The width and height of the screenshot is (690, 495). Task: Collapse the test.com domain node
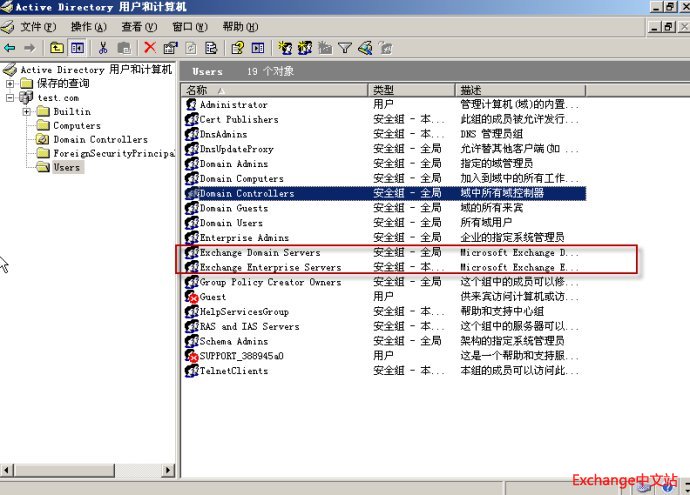(x=10, y=98)
